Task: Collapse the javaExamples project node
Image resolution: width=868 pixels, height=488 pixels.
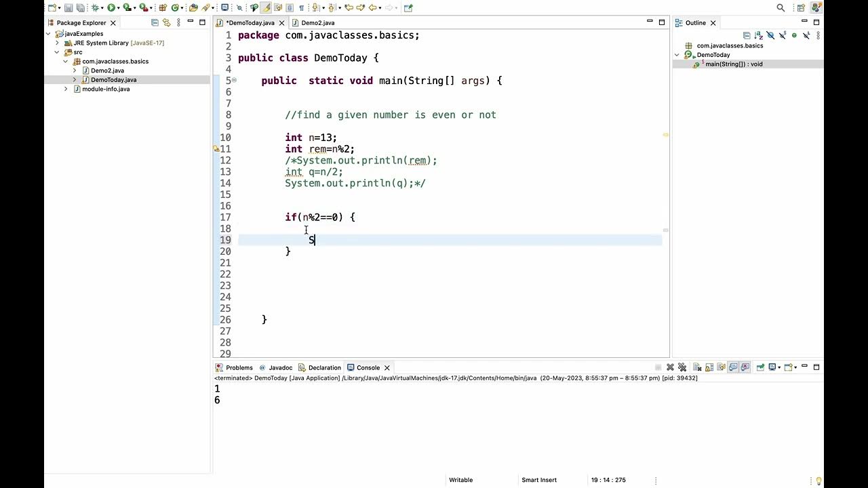Action: pyautogui.click(x=49, y=34)
